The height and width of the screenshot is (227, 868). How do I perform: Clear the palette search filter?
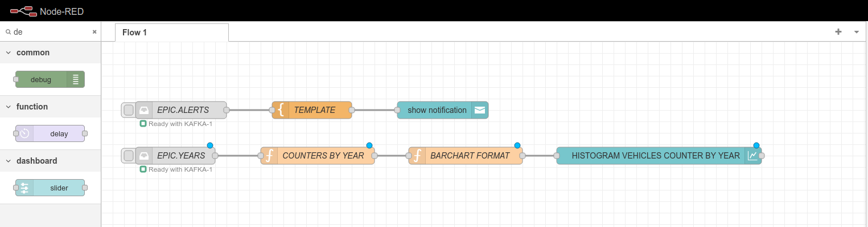94,32
